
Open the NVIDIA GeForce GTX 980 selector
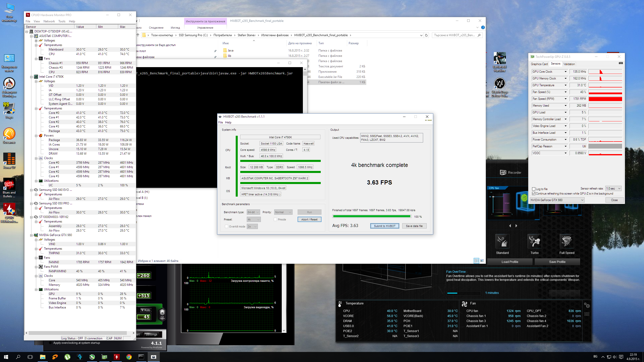click(557, 200)
